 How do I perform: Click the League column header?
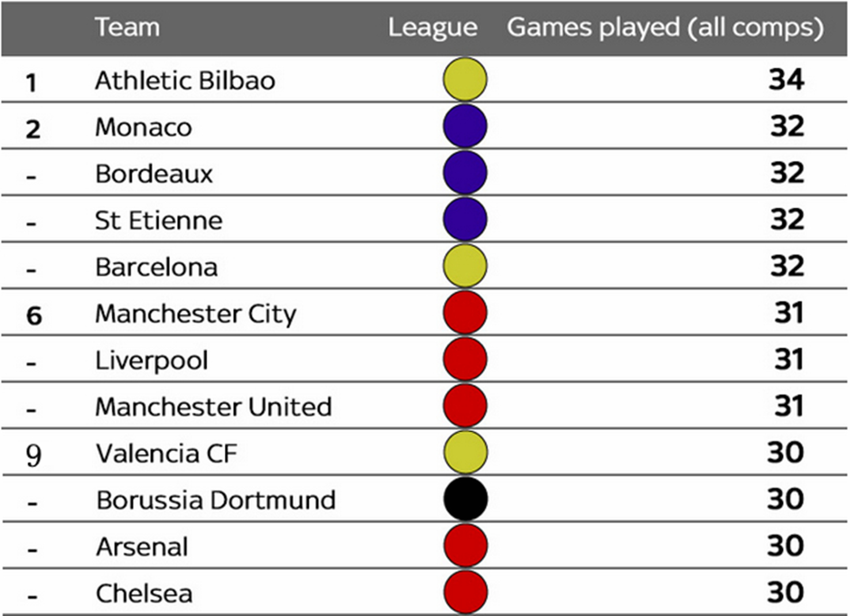point(432,28)
